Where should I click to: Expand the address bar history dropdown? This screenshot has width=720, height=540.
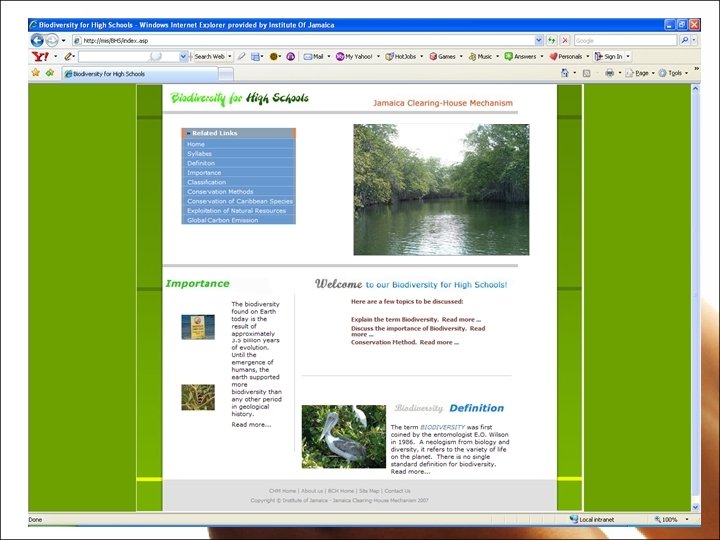(539, 40)
